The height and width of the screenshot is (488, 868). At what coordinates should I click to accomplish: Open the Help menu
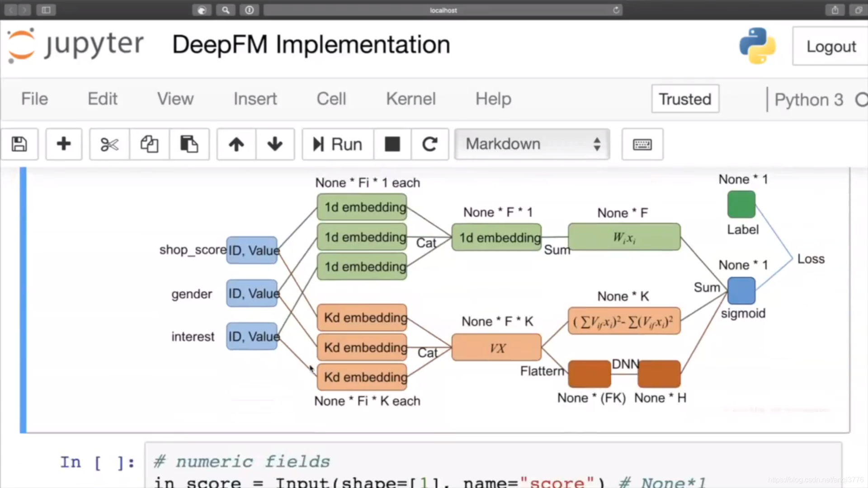493,99
